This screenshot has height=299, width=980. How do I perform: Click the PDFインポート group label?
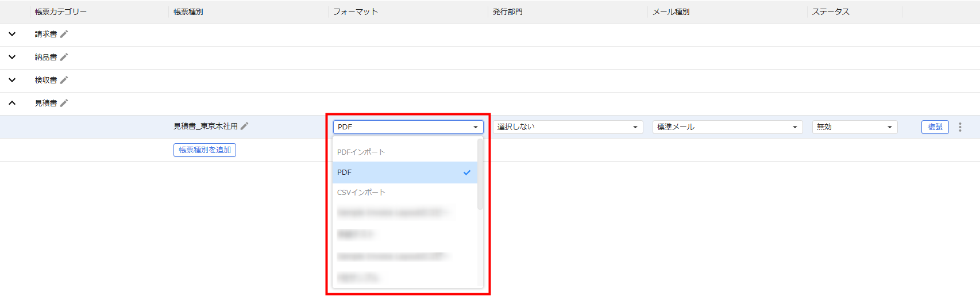[361, 152]
